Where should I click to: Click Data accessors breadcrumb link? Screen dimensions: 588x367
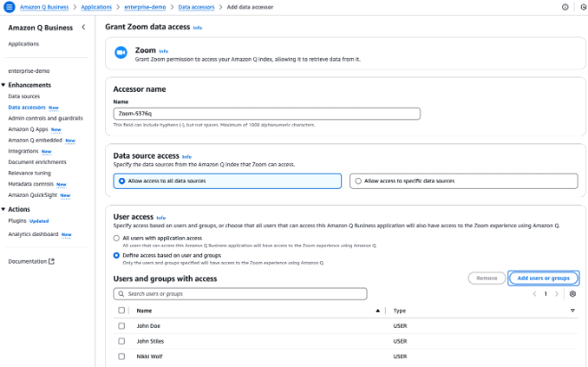pos(196,7)
